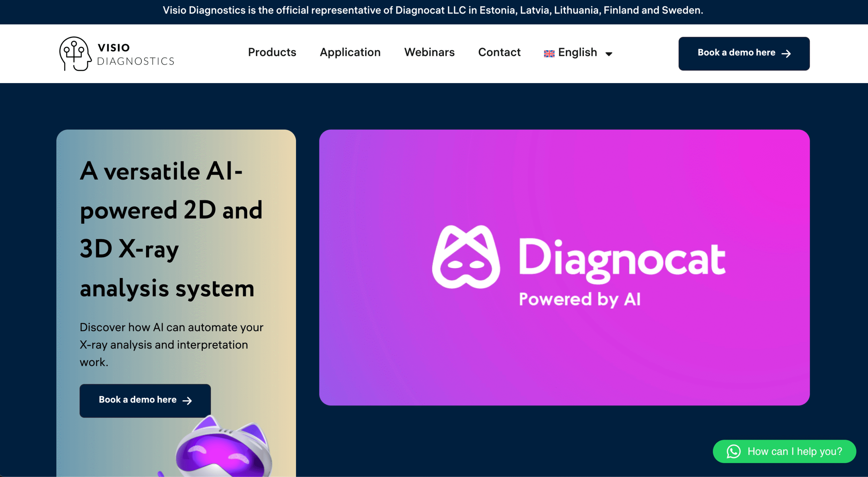Open the Contact page

(x=499, y=52)
